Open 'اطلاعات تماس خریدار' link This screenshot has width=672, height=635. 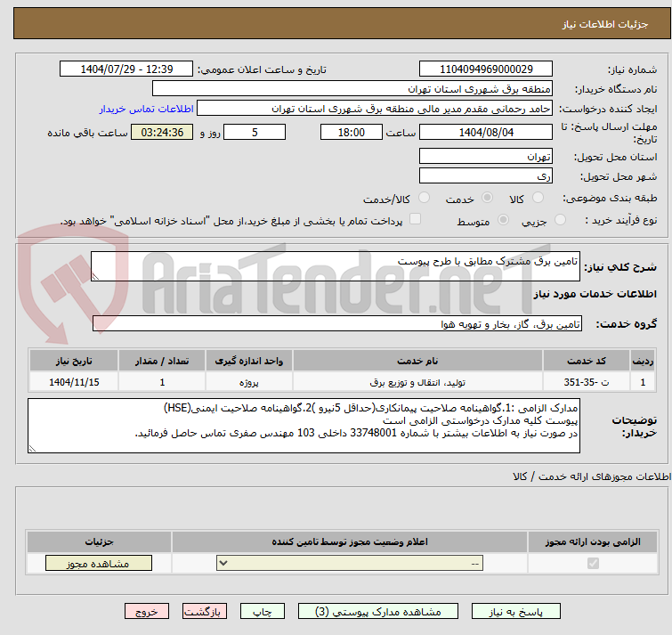(x=147, y=109)
